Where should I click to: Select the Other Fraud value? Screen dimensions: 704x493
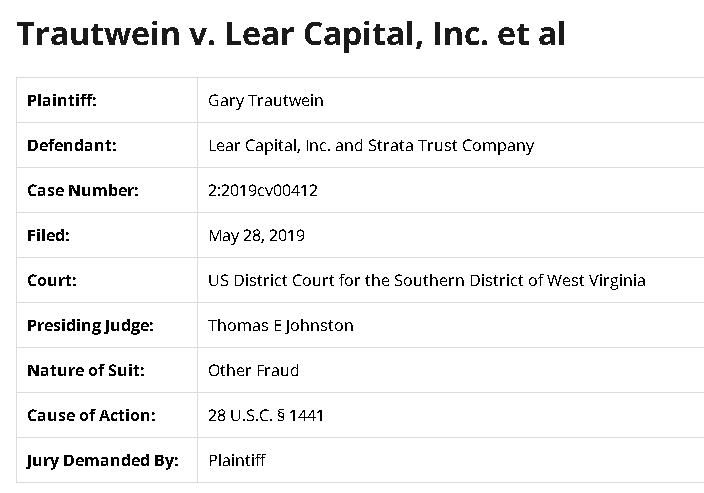254,370
